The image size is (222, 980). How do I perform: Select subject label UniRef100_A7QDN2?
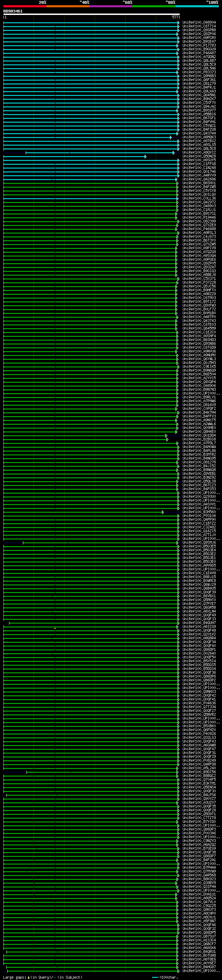(199, 57)
